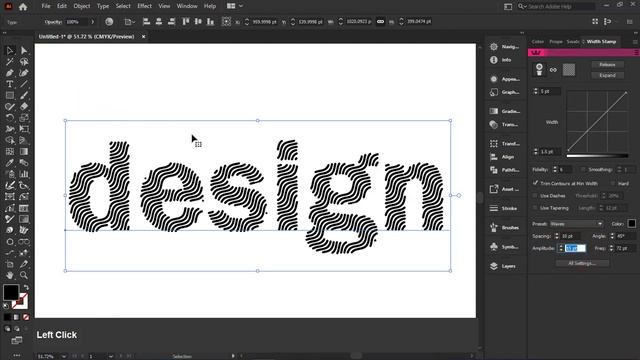Select the Rectangle tool
640x360 pixels.
click(9, 96)
